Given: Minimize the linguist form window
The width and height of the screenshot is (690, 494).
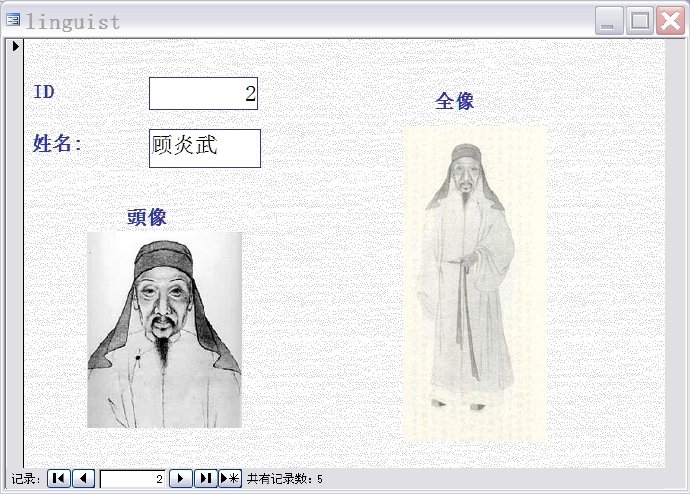Looking at the screenshot, I should tap(609, 20).
